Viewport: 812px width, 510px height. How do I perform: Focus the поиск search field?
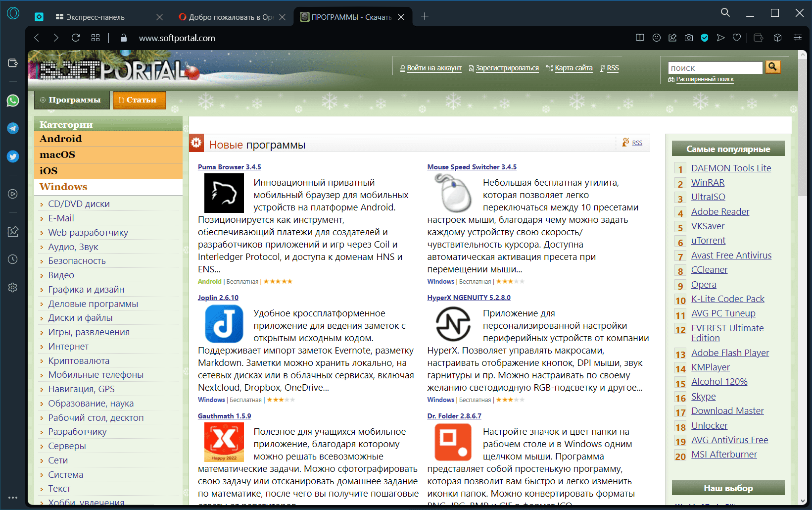pos(715,68)
